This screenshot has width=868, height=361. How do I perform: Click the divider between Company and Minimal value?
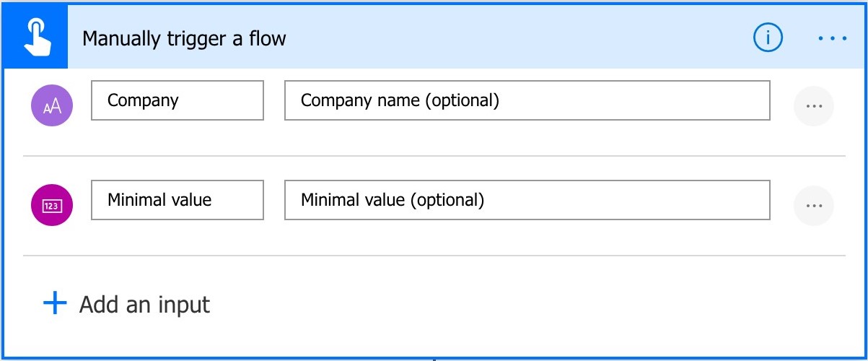pos(433,156)
